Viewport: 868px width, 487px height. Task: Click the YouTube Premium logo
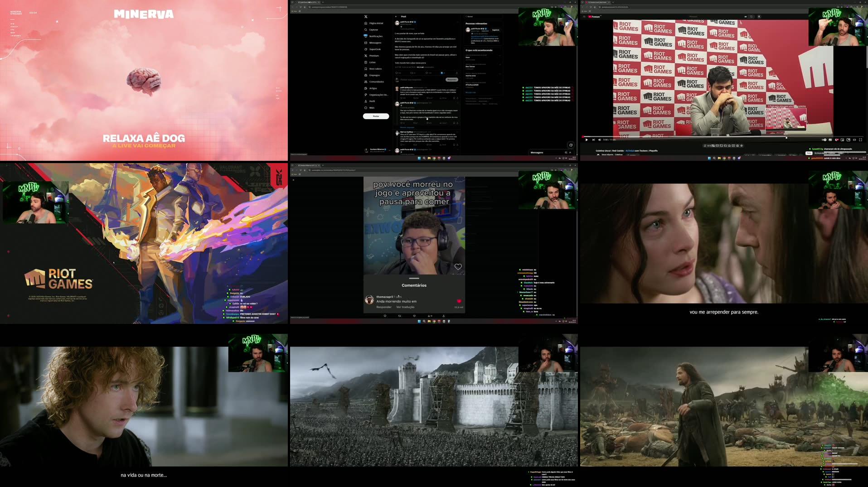[x=594, y=17]
